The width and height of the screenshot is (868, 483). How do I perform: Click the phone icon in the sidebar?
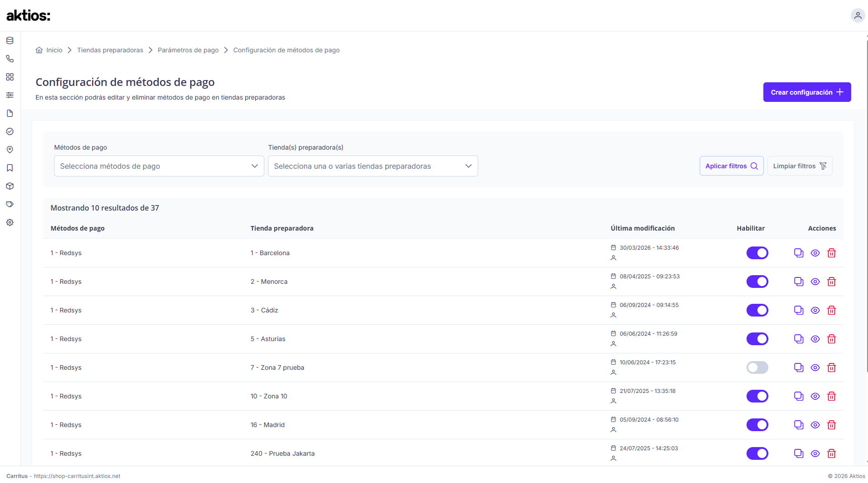10,59
